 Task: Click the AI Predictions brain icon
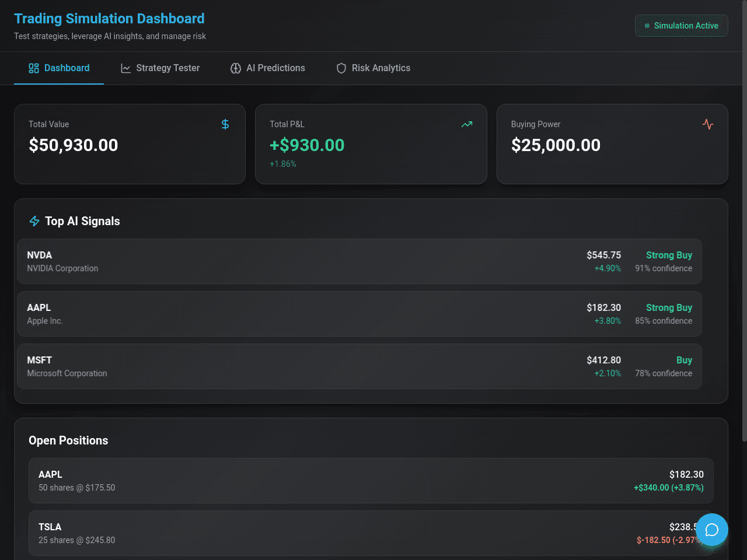point(236,68)
